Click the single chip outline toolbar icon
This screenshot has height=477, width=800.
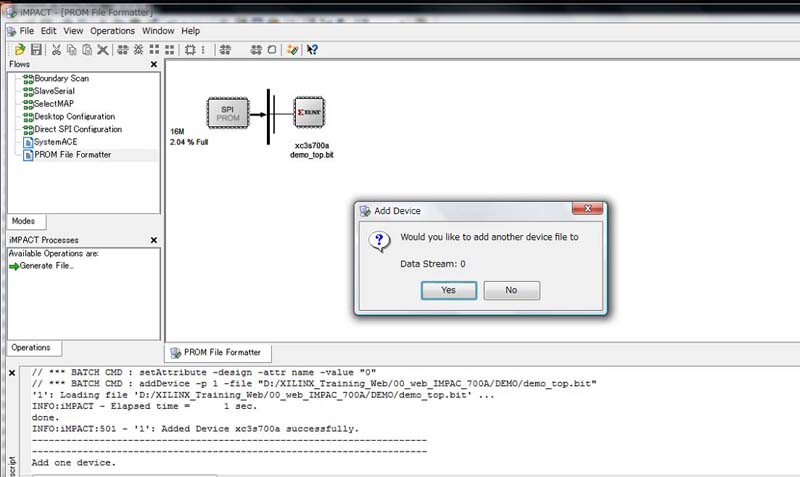point(190,49)
